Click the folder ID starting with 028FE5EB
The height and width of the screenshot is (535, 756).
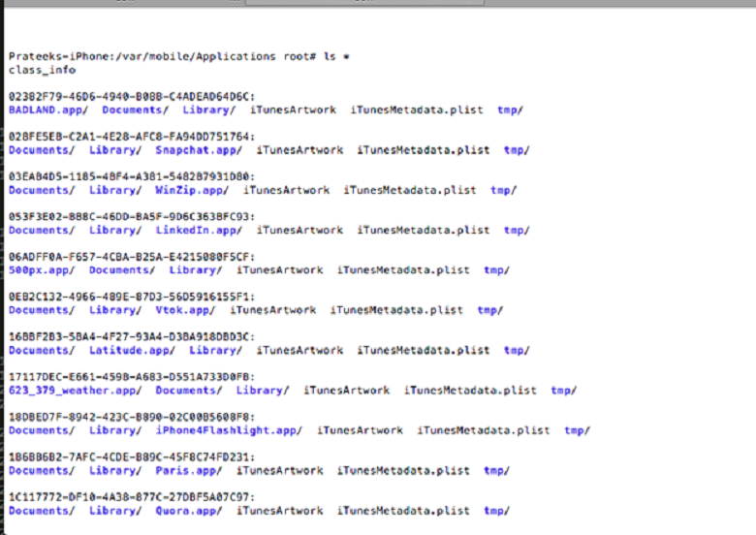click(132, 137)
